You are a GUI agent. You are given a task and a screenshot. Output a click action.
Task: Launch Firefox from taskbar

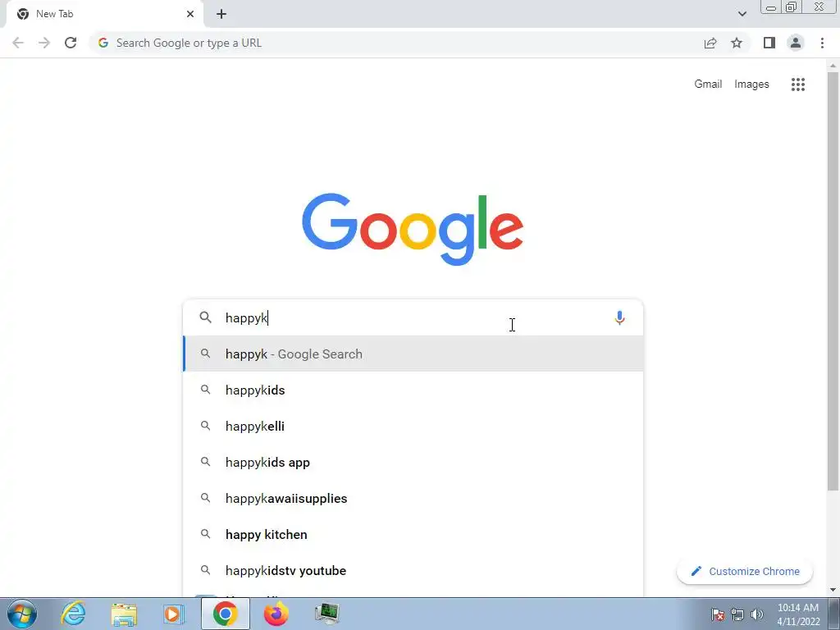click(276, 614)
